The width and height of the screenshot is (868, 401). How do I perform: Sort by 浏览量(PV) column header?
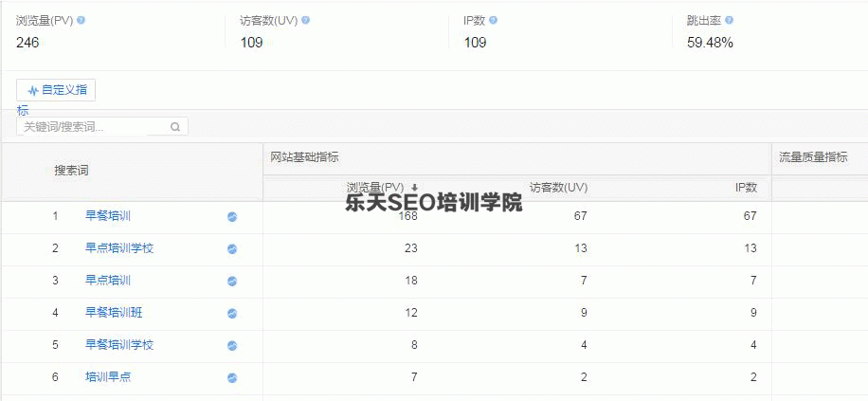pos(375,188)
